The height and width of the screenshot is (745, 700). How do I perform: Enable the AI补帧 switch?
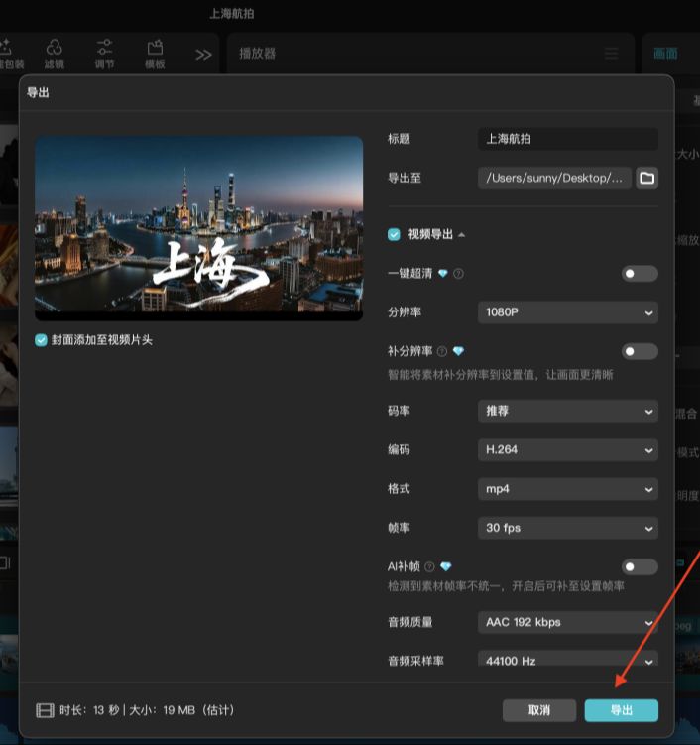(640, 566)
